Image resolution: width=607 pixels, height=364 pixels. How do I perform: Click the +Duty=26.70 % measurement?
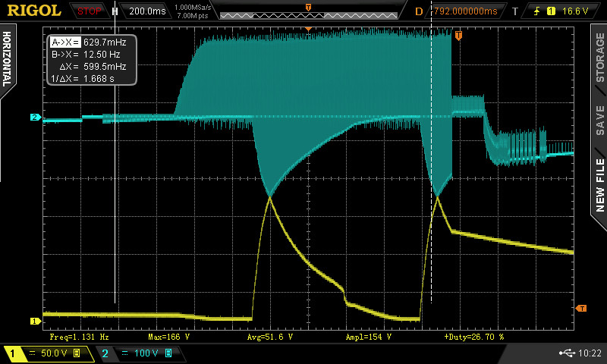tap(473, 337)
